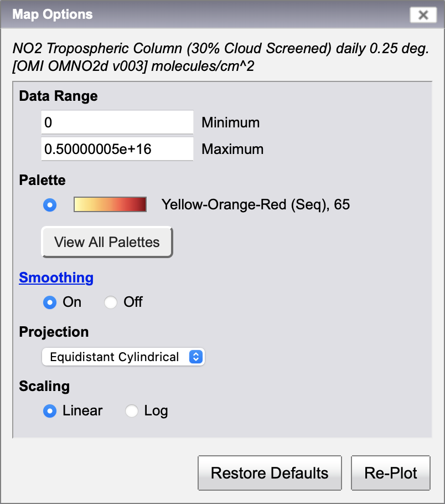Open the Smoothing help link
Screen dimensions: 445x504
[x=56, y=277]
